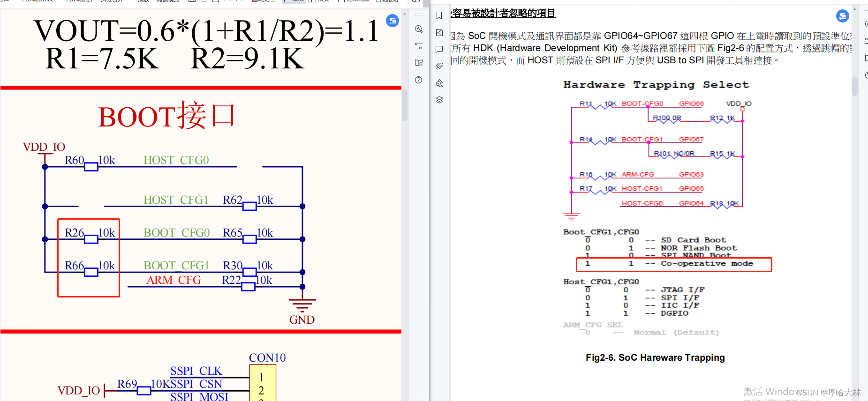Click the left document's vertical scrollbar thumb
The width and height of the screenshot is (868, 401).
[405, 105]
